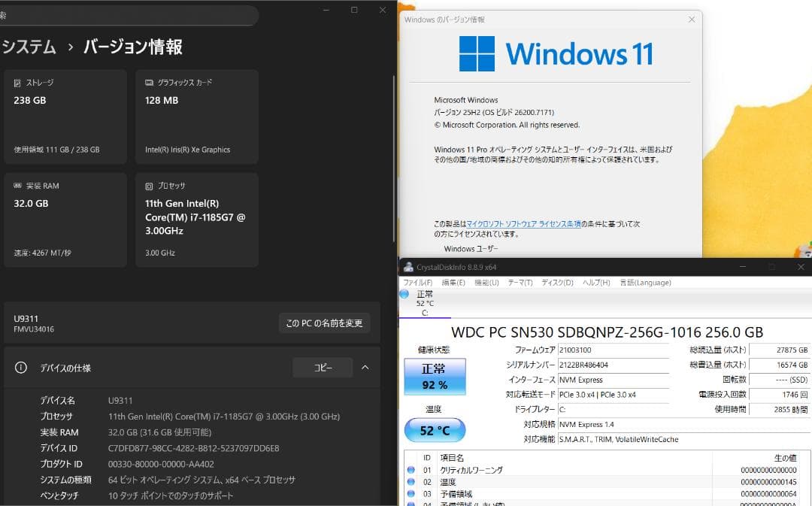Click the ファームウェア field value 21003100
The width and height of the screenshot is (812, 506).
614,350
